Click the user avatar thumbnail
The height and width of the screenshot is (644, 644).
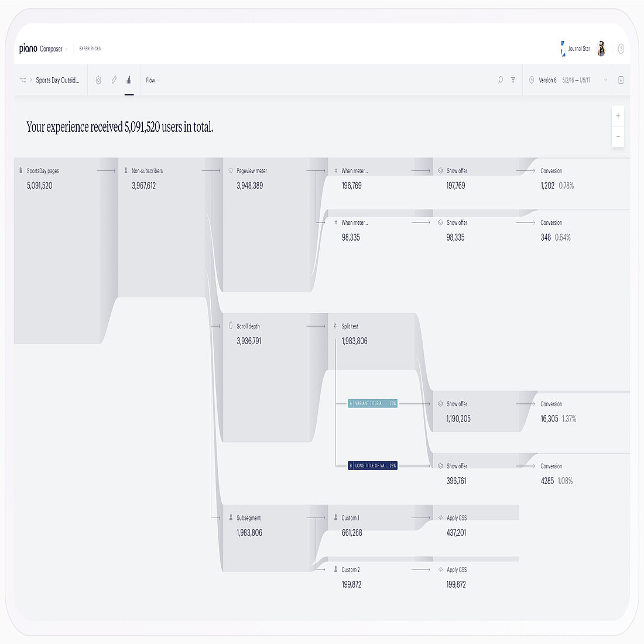[601, 49]
